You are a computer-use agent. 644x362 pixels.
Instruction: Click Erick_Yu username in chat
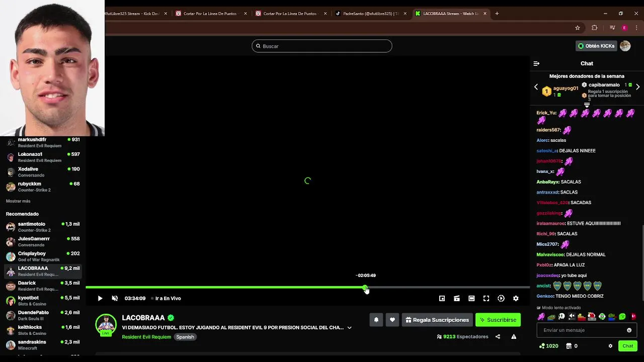(x=546, y=113)
